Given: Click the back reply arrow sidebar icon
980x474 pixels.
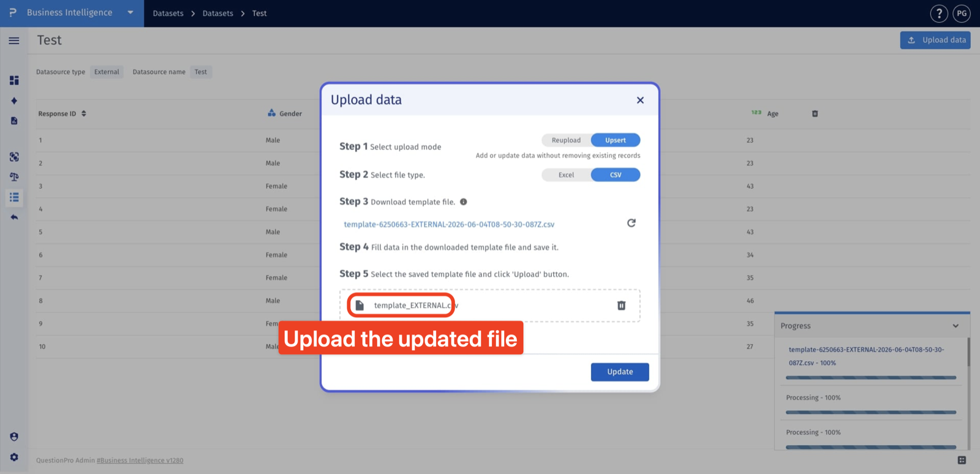Looking at the screenshot, I should [x=14, y=217].
